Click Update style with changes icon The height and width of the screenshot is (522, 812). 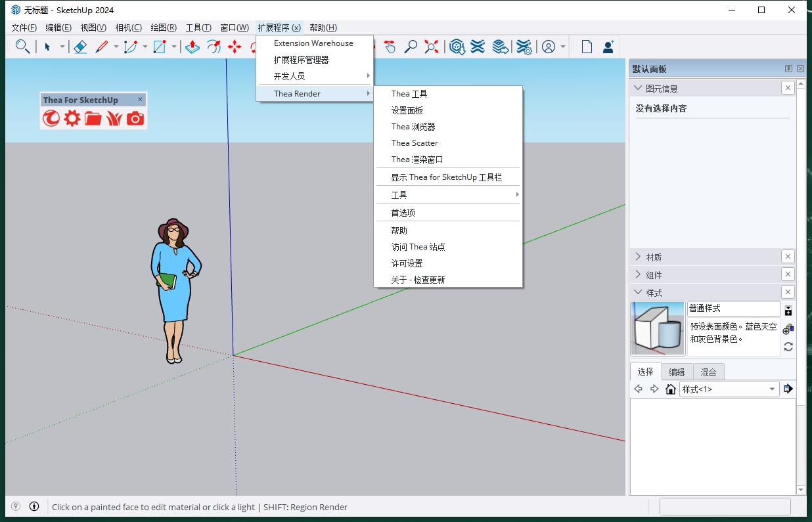click(x=788, y=347)
